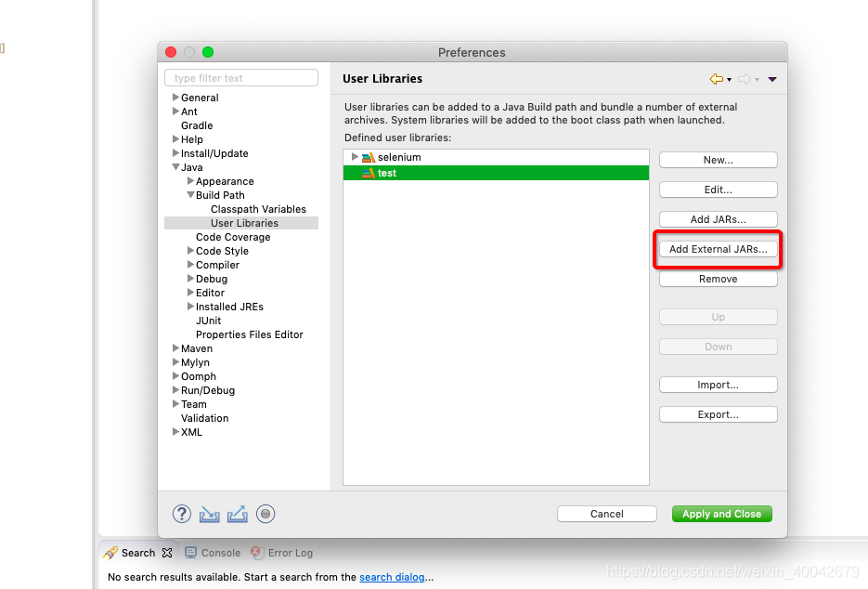Select Build Path tree item
The height and width of the screenshot is (589, 868).
coord(220,196)
